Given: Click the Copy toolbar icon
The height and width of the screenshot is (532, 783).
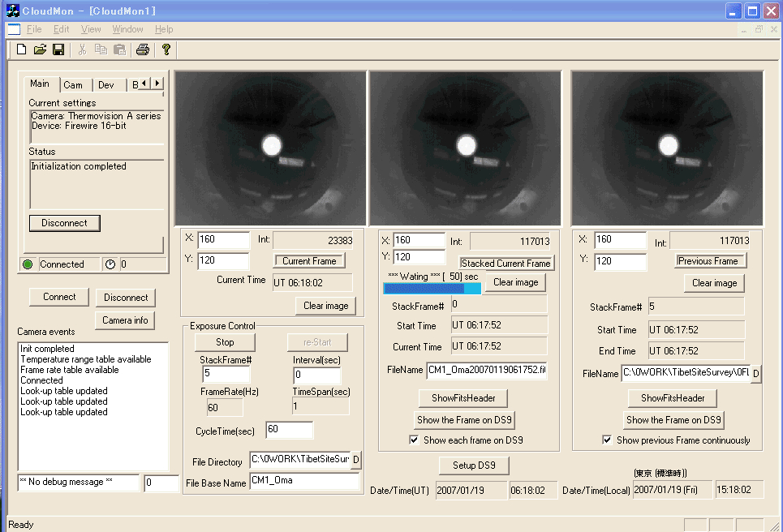Looking at the screenshot, I should [101, 49].
